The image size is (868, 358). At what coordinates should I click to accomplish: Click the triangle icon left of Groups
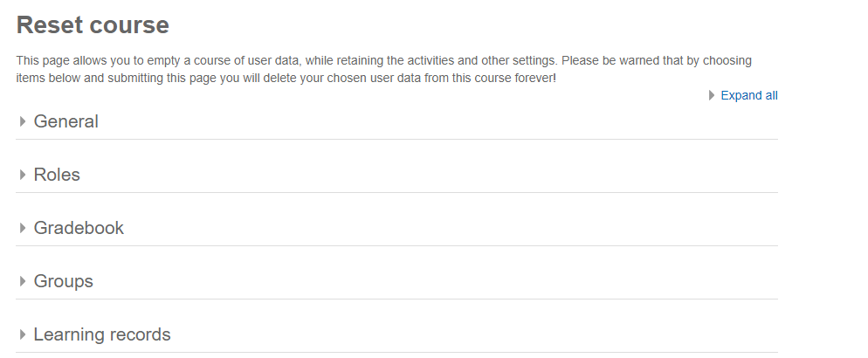pos(23,282)
